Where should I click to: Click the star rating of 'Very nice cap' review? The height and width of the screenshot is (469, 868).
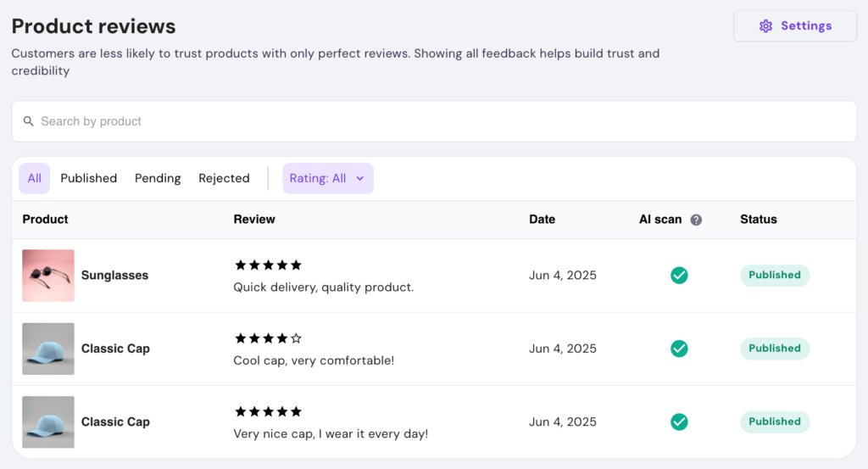point(268,412)
